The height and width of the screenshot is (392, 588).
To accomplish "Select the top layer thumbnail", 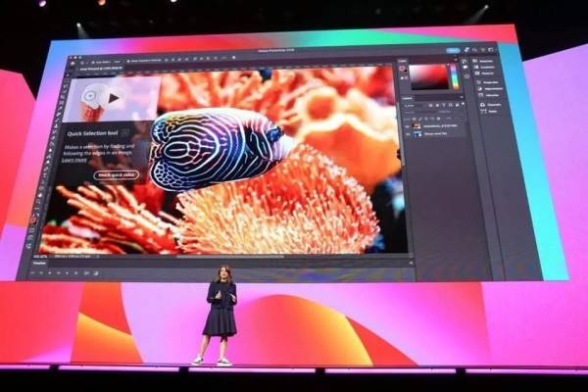I will tap(416, 125).
